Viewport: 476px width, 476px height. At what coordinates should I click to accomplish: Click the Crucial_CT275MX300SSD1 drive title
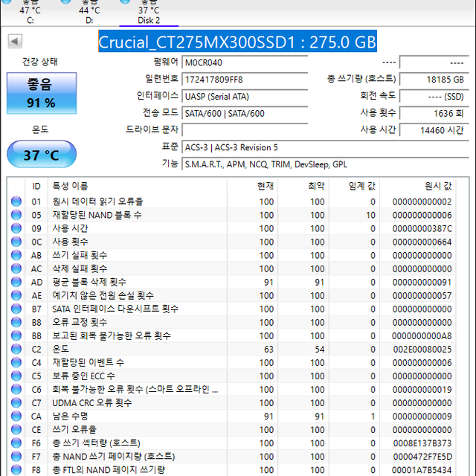(x=237, y=42)
